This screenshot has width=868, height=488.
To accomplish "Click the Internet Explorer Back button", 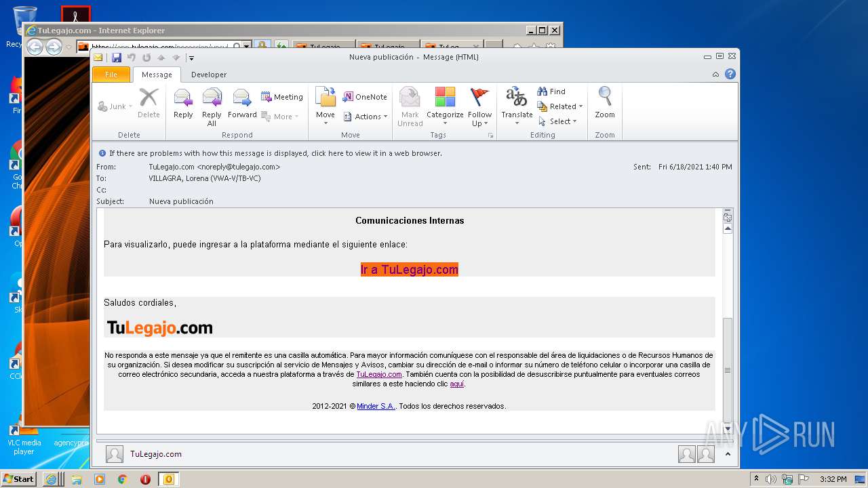I will [x=35, y=47].
